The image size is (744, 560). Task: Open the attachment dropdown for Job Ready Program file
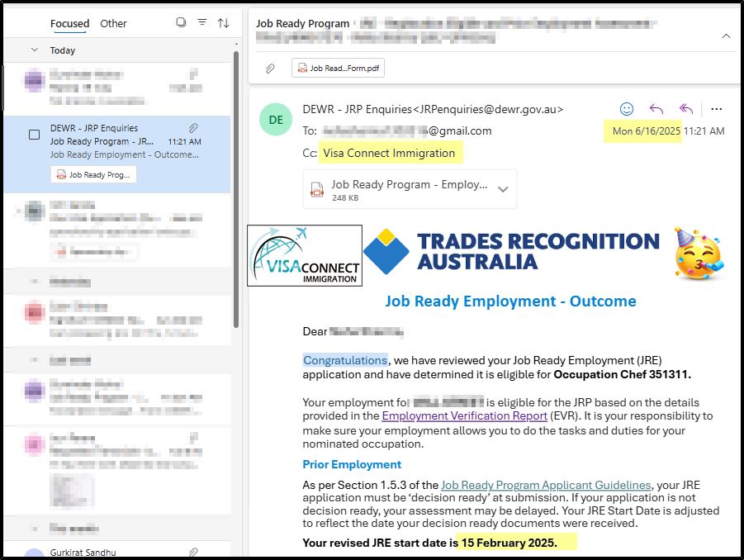tap(503, 188)
